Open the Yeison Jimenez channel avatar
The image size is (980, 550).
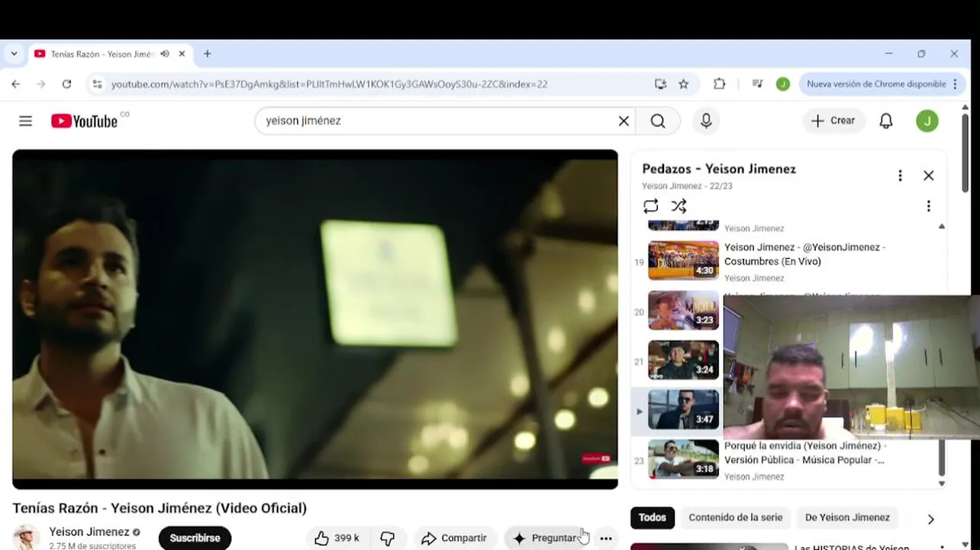coord(26,538)
